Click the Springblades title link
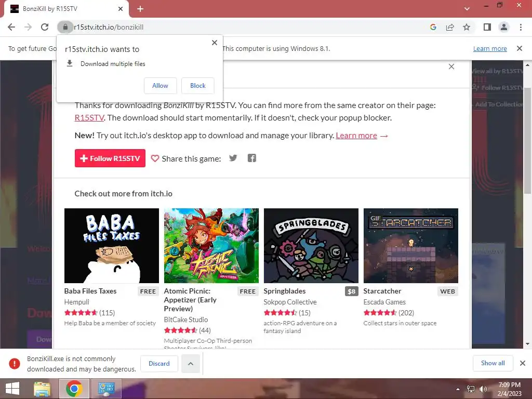 (x=285, y=291)
